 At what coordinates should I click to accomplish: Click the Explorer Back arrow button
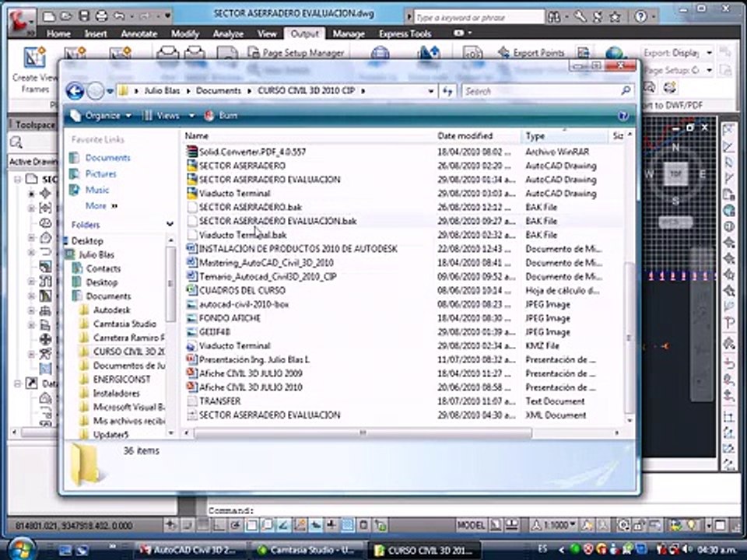coord(75,90)
